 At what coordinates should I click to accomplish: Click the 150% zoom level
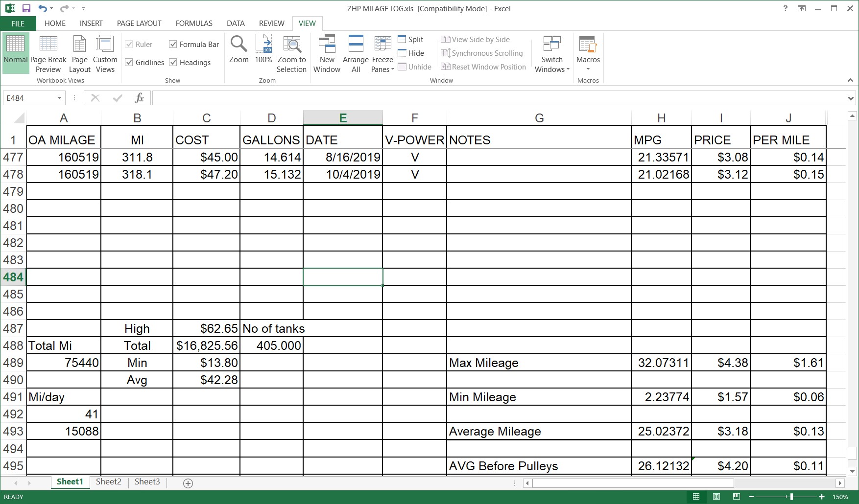pyautogui.click(x=840, y=497)
